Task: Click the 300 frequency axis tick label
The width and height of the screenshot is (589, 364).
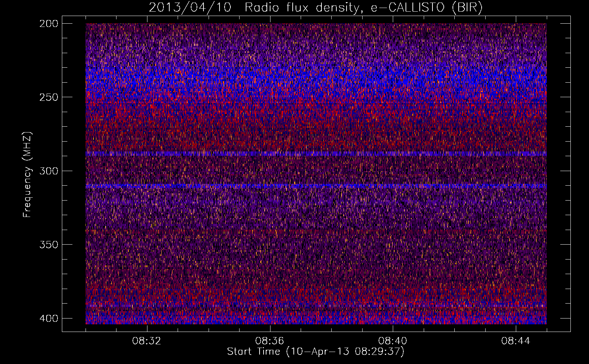Action: click(x=48, y=171)
